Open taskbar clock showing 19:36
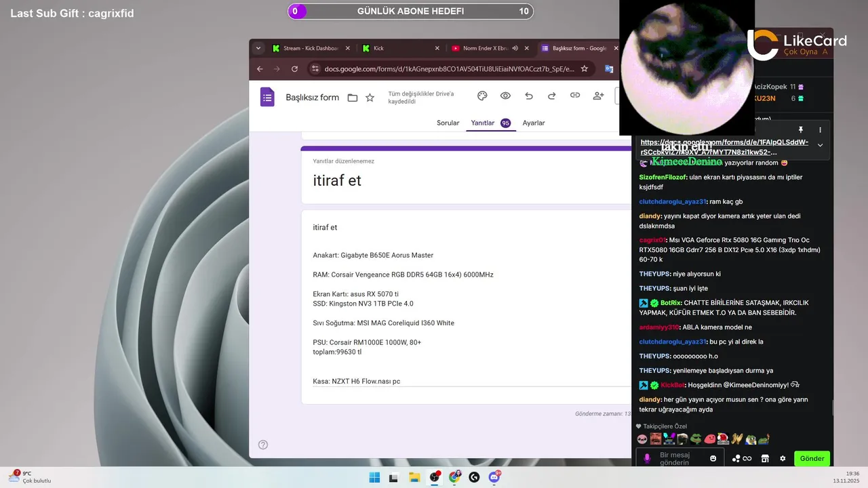Viewport: 868px width, 488px height. pyautogui.click(x=846, y=477)
